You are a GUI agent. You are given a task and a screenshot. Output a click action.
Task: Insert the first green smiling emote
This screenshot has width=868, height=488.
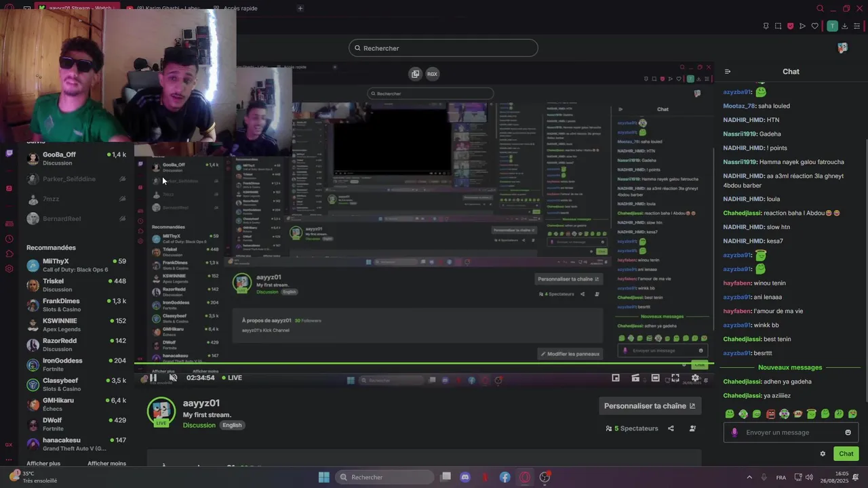tap(730, 413)
